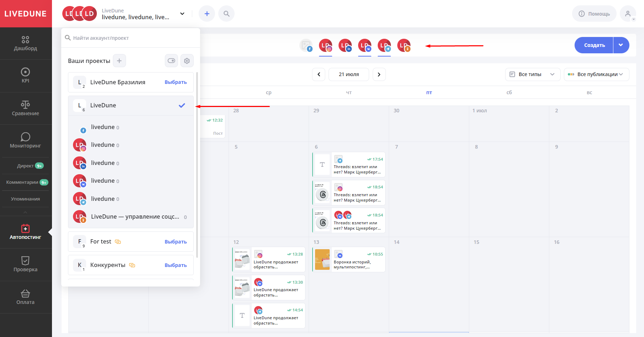Open Threads post thumbnail at 18:54 with Instagram
The width and height of the screenshot is (644, 337).
coord(323,193)
